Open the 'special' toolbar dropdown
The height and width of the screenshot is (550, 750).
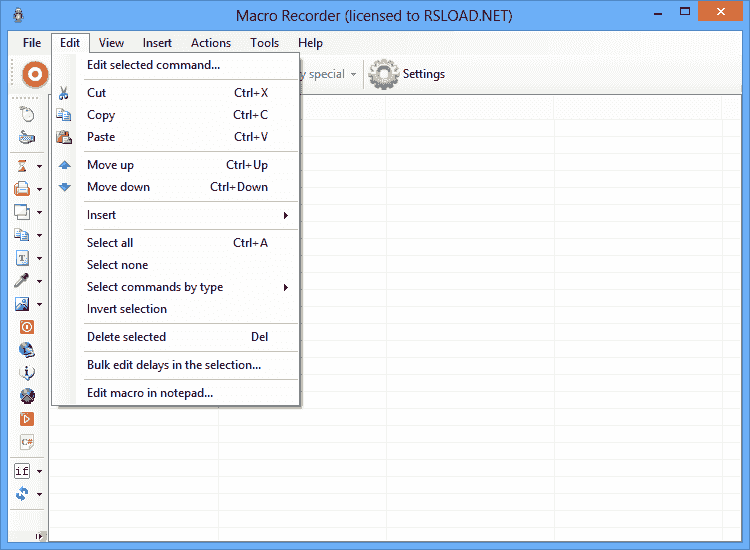353,74
